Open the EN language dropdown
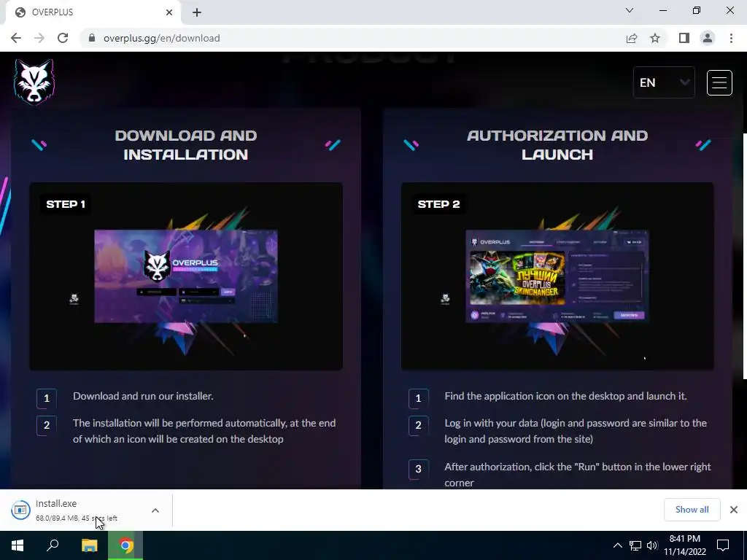This screenshot has width=747, height=560. (x=664, y=82)
